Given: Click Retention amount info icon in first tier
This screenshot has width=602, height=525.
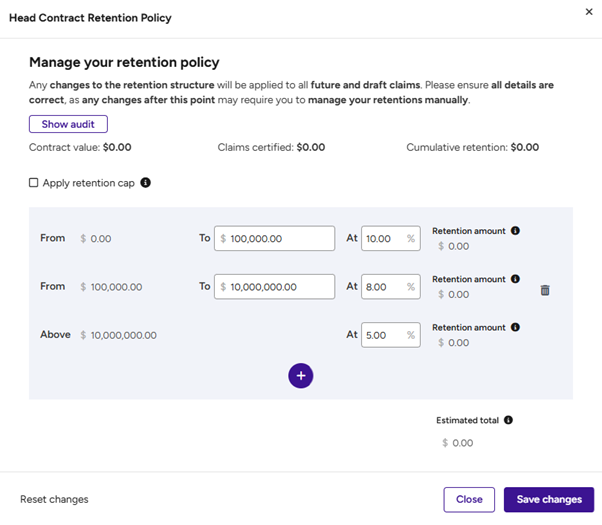Looking at the screenshot, I should coord(515,231).
